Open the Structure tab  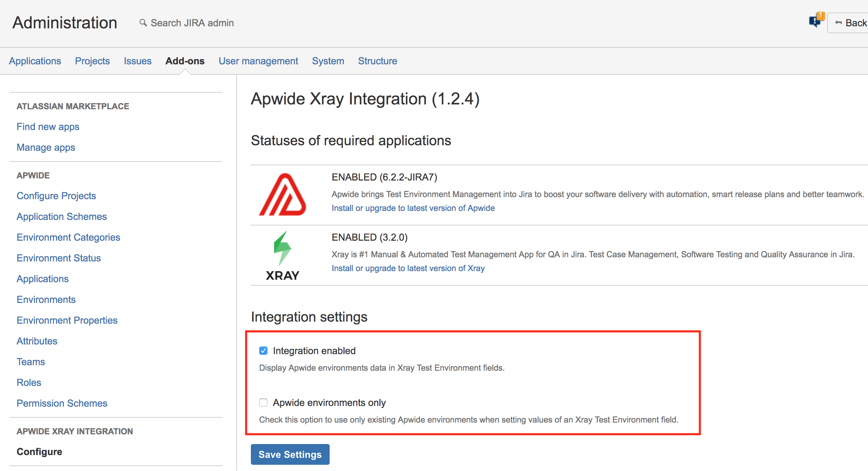point(377,61)
